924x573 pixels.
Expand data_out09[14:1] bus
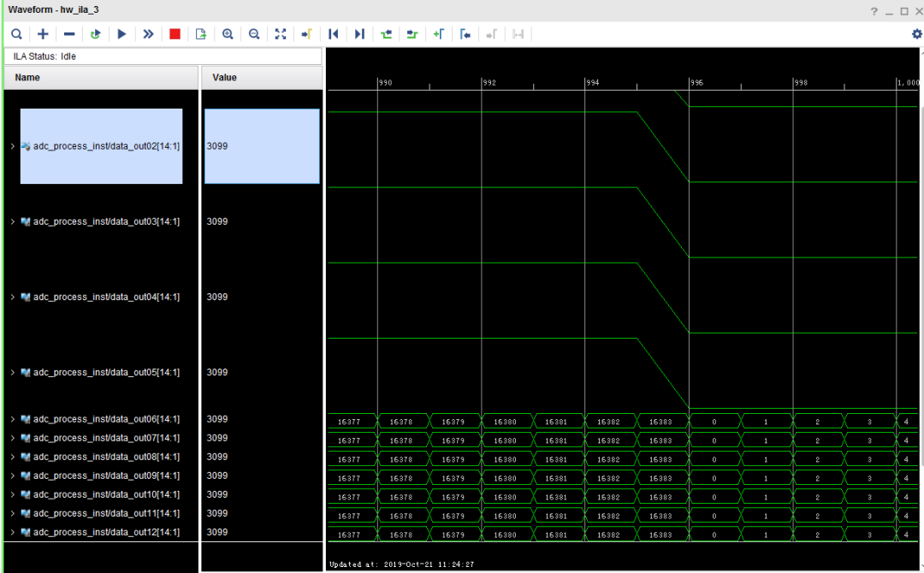(x=12, y=476)
